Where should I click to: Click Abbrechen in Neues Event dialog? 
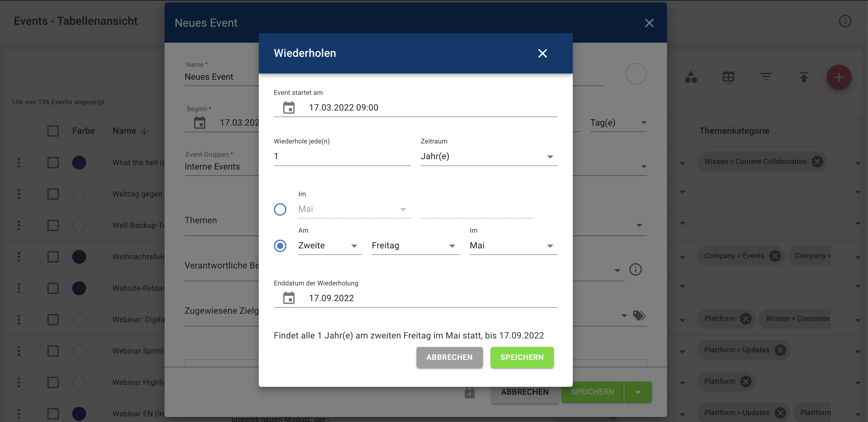(524, 392)
